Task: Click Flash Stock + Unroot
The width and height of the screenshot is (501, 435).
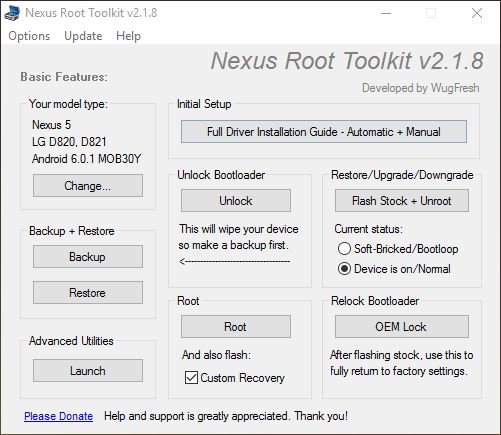Action: point(402,201)
